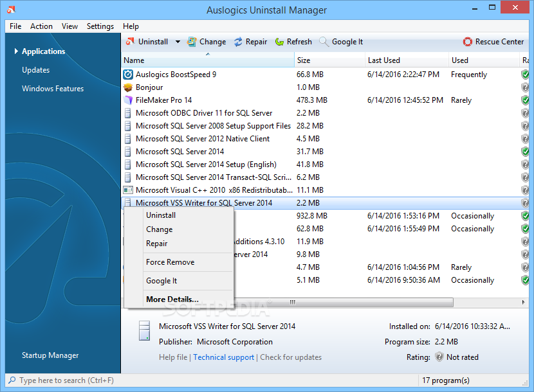Click the gray rating shield for Bonjour
Viewport: 534px width, 392px height.
pos(525,87)
